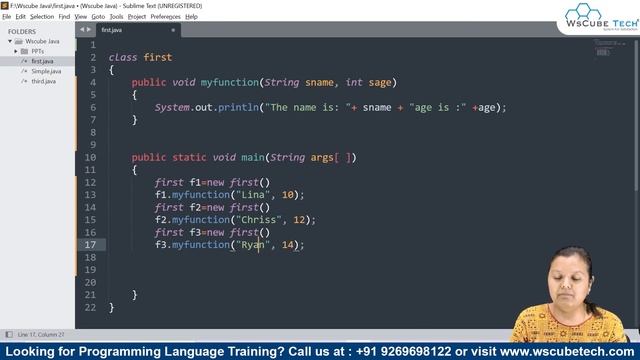Open the Find menu

point(64,17)
